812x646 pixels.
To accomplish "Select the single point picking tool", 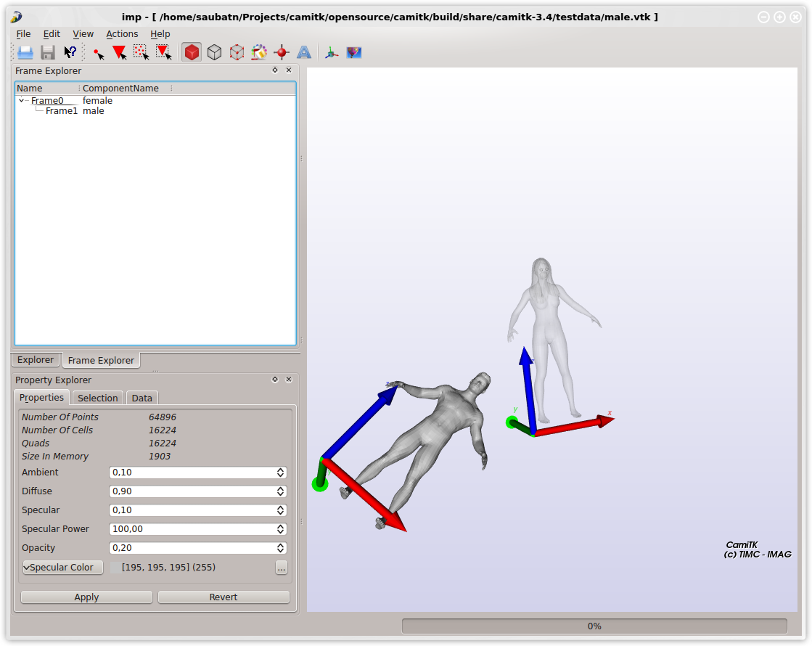I will 98,52.
